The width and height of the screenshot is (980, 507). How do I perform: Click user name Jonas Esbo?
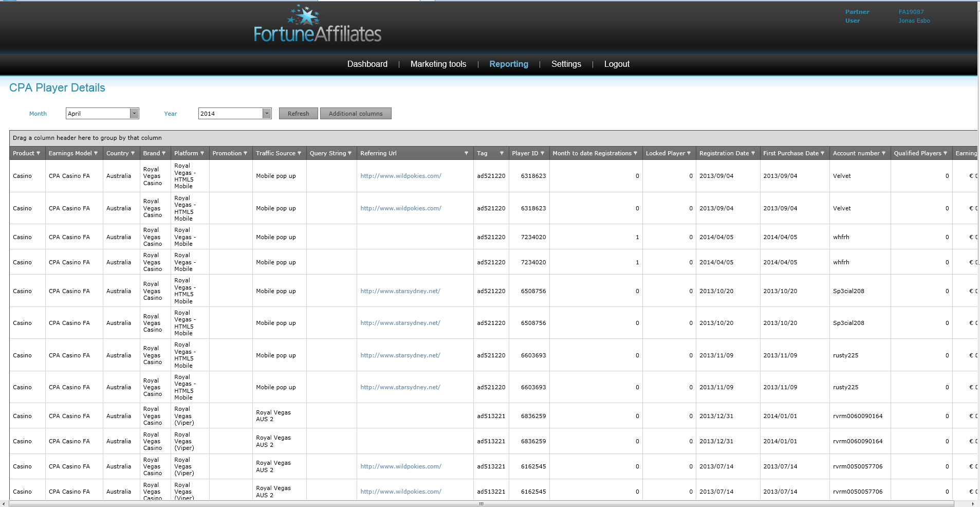click(914, 21)
